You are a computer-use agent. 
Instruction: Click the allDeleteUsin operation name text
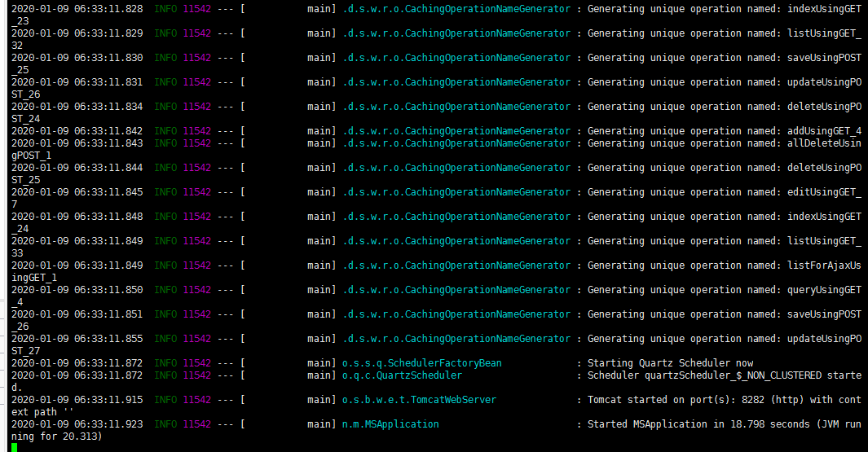click(x=824, y=143)
